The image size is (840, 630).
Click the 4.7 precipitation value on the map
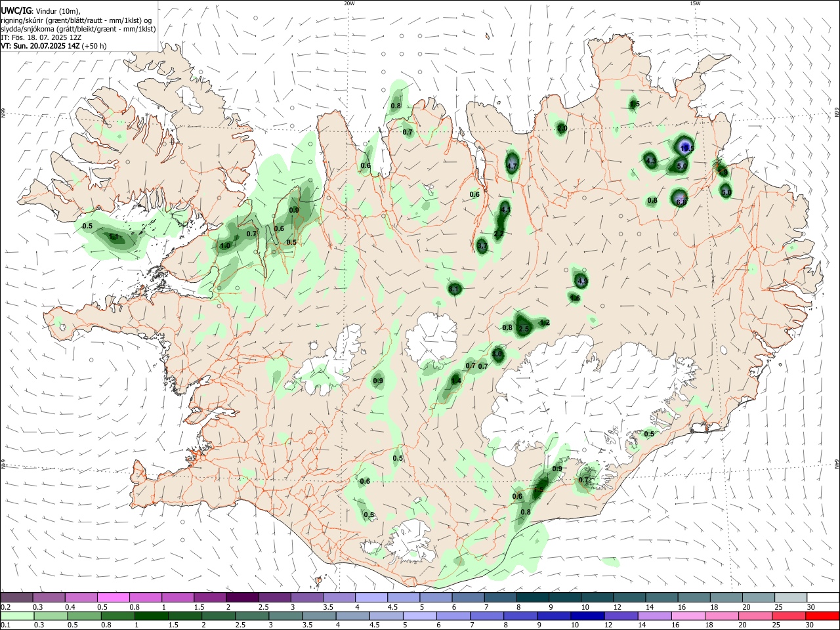pos(513,167)
